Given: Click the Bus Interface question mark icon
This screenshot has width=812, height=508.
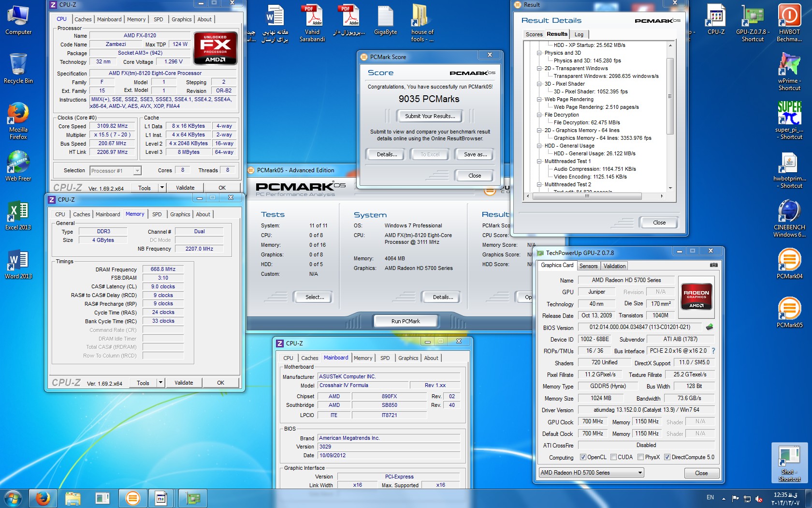Looking at the screenshot, I should coord(713,351).
